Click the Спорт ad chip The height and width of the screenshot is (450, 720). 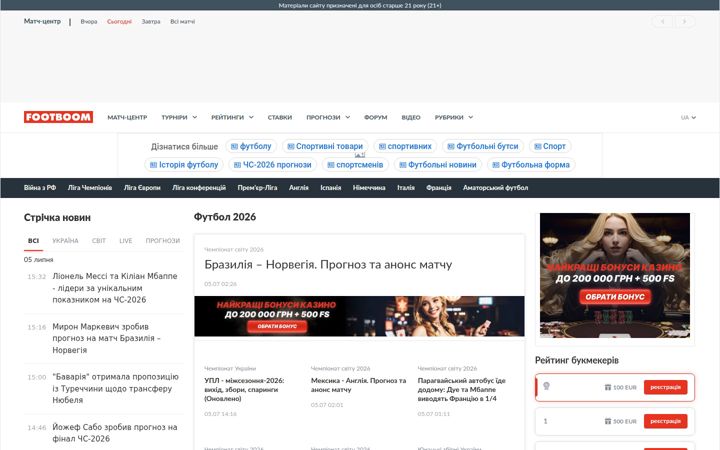point(550,146)
